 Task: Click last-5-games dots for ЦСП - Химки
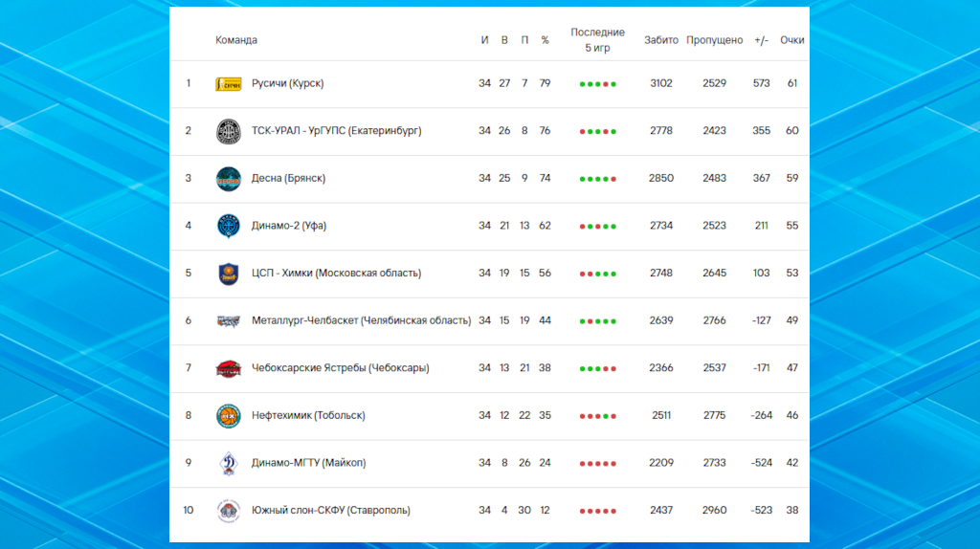tap(597, 274)
